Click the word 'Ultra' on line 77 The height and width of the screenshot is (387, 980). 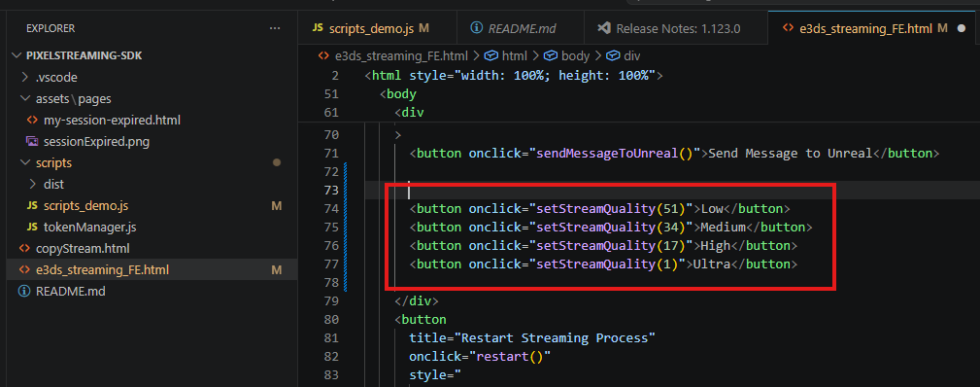pos(713,264)
